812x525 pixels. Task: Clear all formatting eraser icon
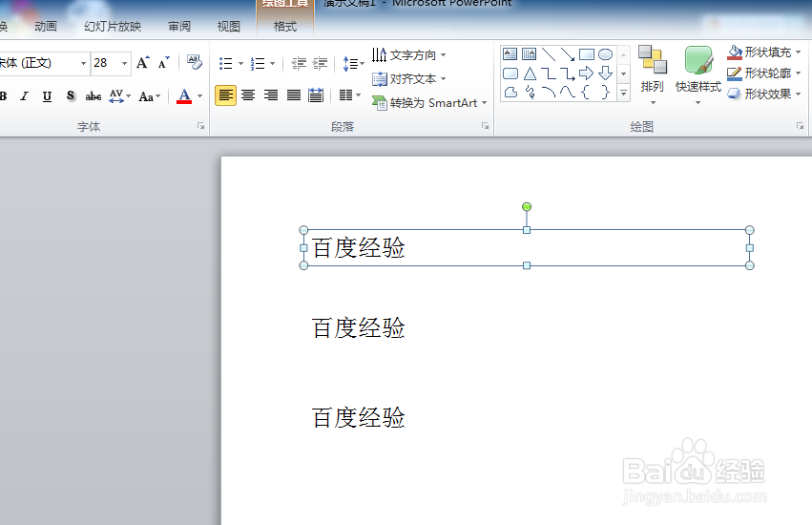click(x=195, y=62)
